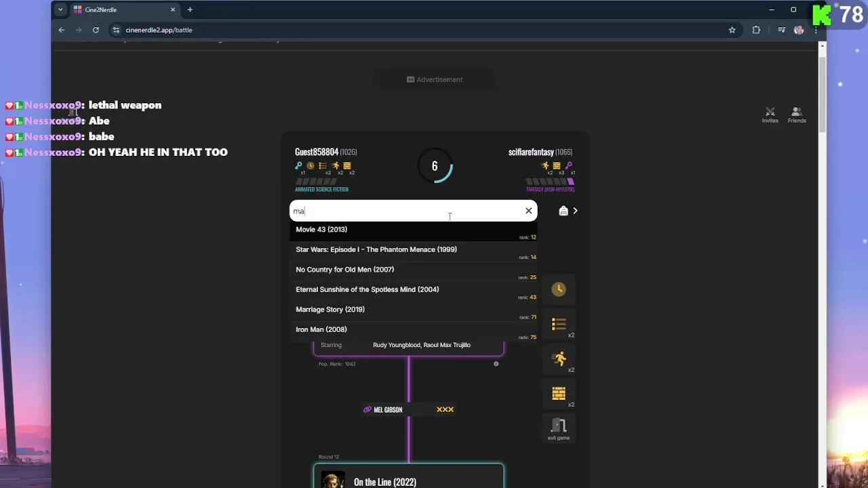Pick Iron Man (2008) from suggestions
Viewport: 868px width, 488px height.
[413, 331]
